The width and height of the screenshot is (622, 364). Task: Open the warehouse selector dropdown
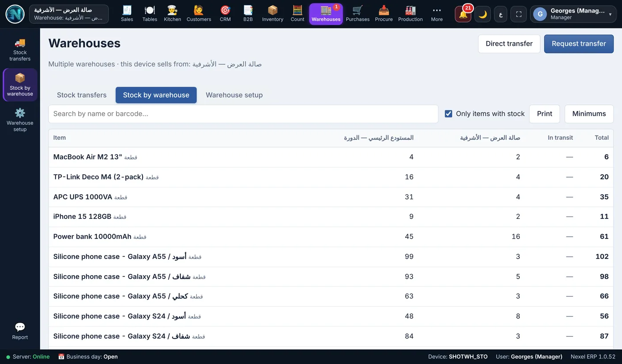tap(69, 14)
